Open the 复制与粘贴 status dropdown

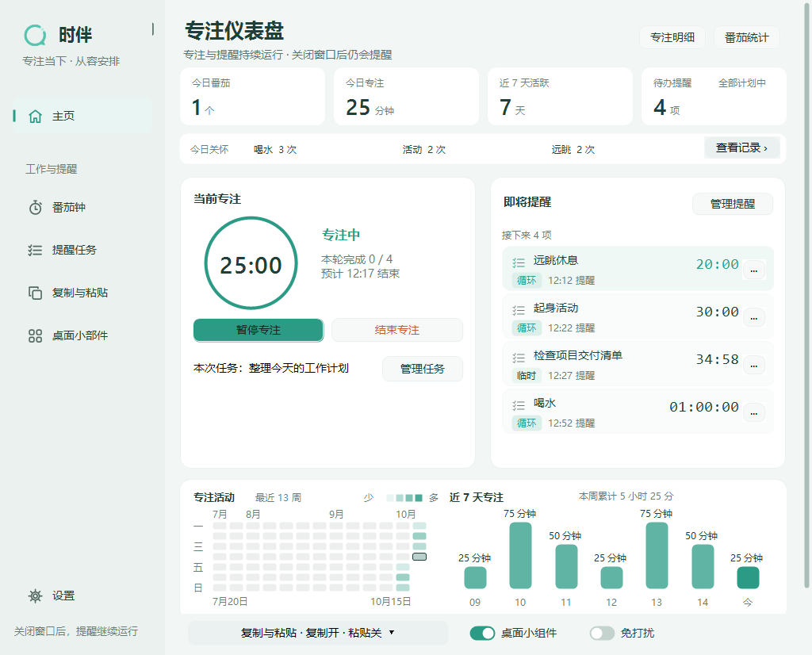tap(318, 633)
